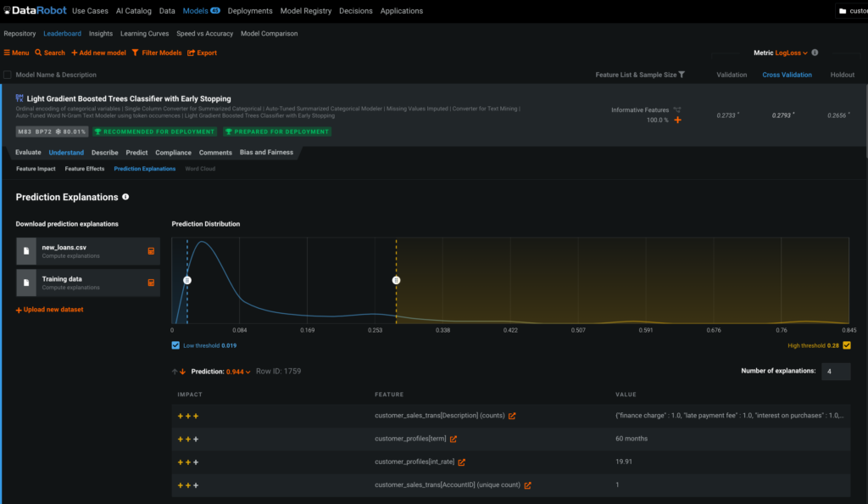Toggle the Low threshold checkbox
868x504 pixels.
[175, 345]
